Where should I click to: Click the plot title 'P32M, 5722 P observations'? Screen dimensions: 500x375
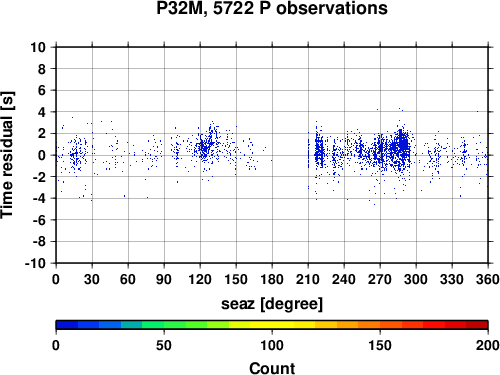coord(272,8)
